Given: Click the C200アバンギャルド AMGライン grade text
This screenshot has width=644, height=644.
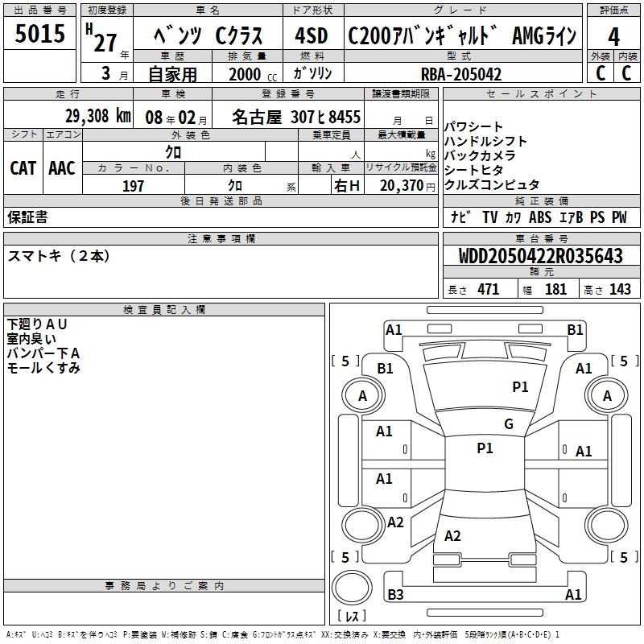Looking at the screenshot, I should click(x=462, y=35).
